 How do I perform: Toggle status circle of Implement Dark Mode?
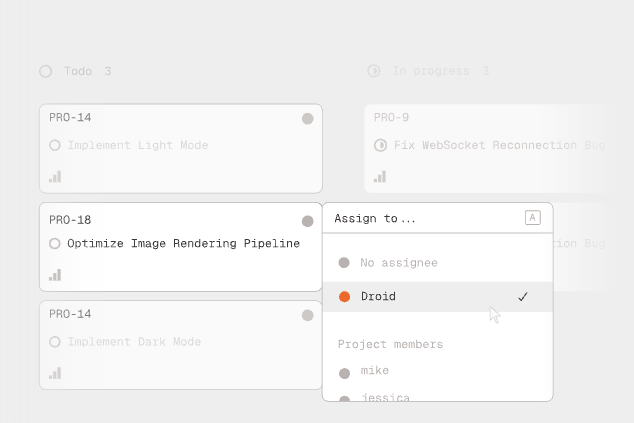[55, 341]
